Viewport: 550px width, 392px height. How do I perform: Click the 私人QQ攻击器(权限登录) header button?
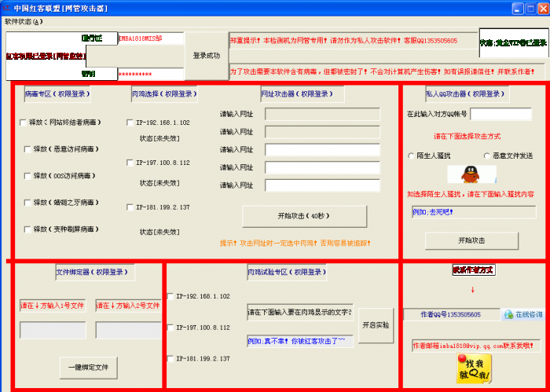tap(467, 94)
